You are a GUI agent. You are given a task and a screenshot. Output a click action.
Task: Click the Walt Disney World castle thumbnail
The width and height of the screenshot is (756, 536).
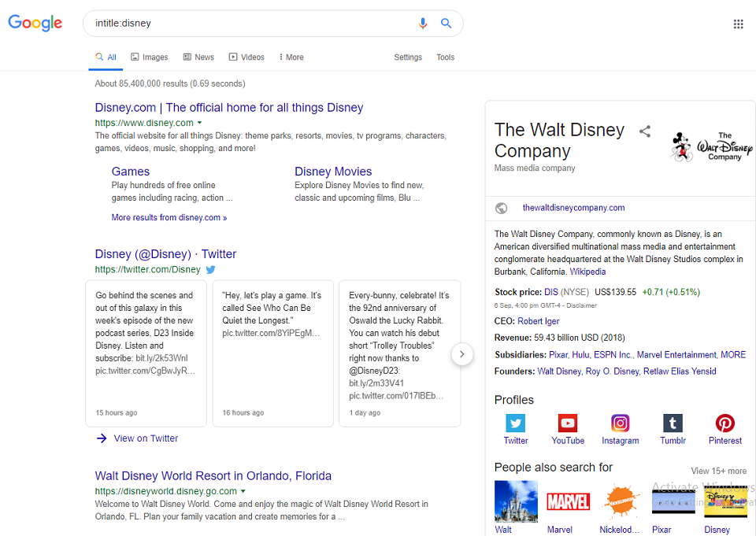516,501
